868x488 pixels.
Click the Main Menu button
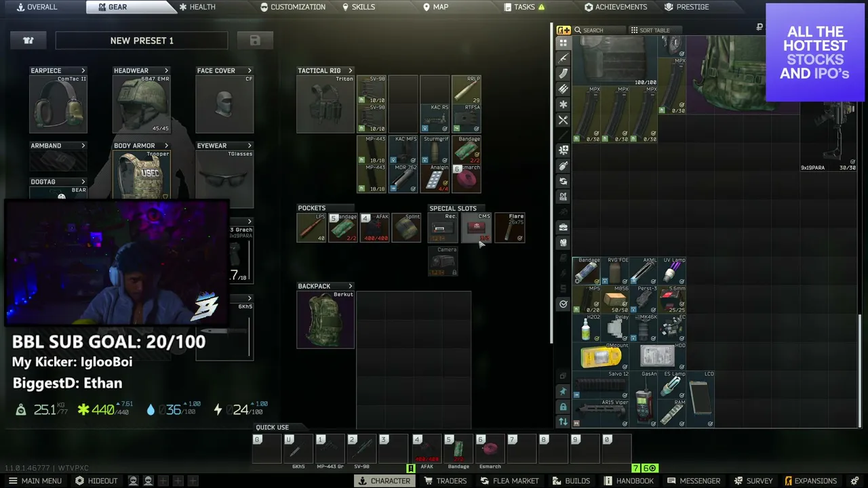(35, 481)
